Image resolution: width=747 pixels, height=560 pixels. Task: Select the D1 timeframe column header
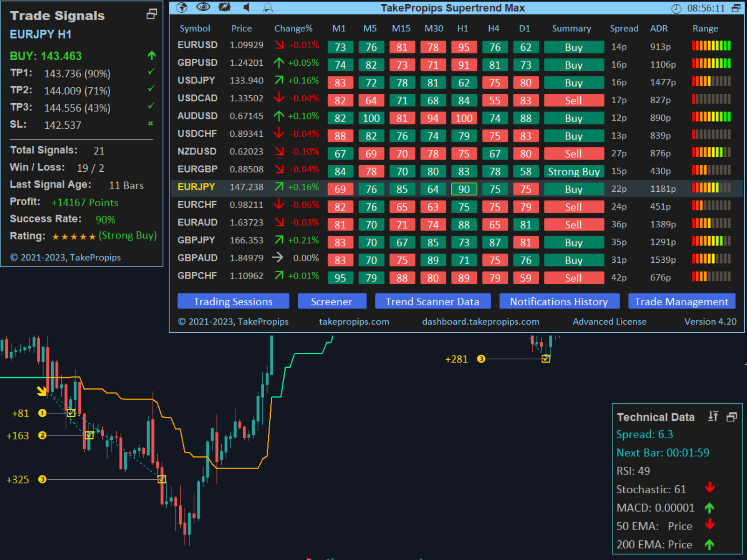pyautogui.click(x=525, y=28)
